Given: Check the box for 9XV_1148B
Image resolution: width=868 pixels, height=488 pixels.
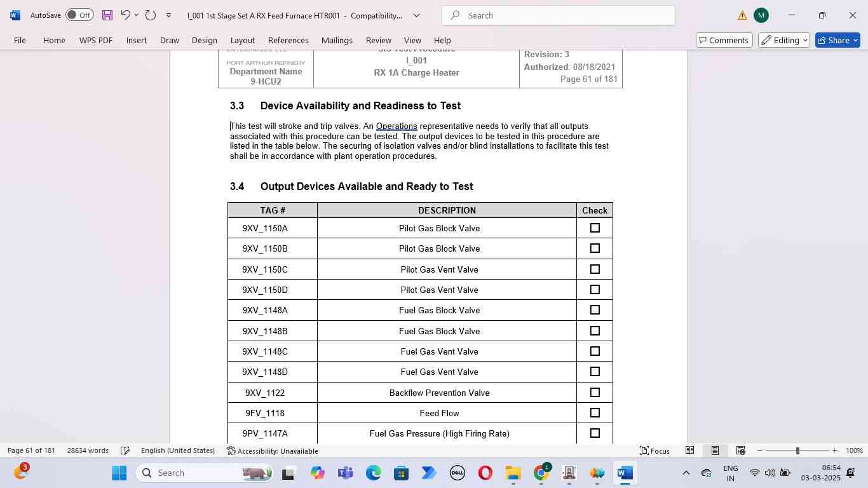Looking at the screenshot, I should [595, 331].
